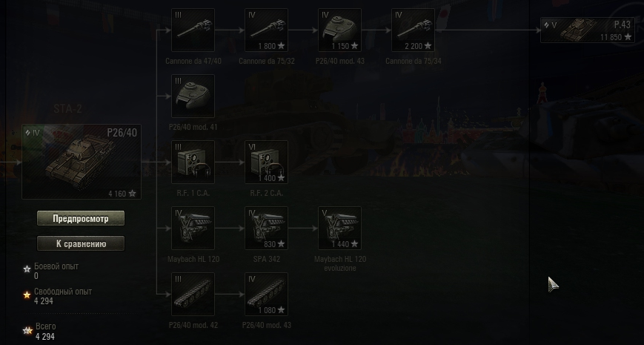Click the Свободный опыт gold star icon
Screen dimensions: 644x345
(x=27, y=295)
